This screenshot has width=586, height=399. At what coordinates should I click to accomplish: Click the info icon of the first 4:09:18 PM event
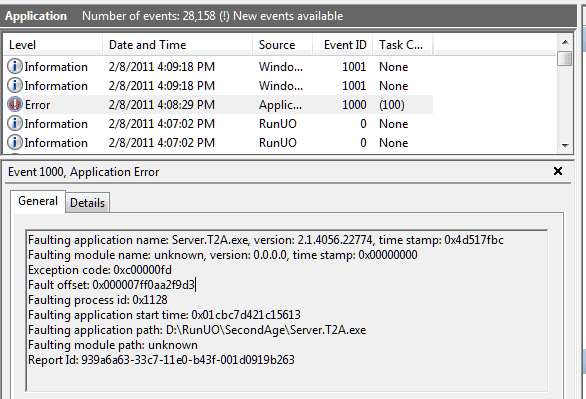point(15,66)
